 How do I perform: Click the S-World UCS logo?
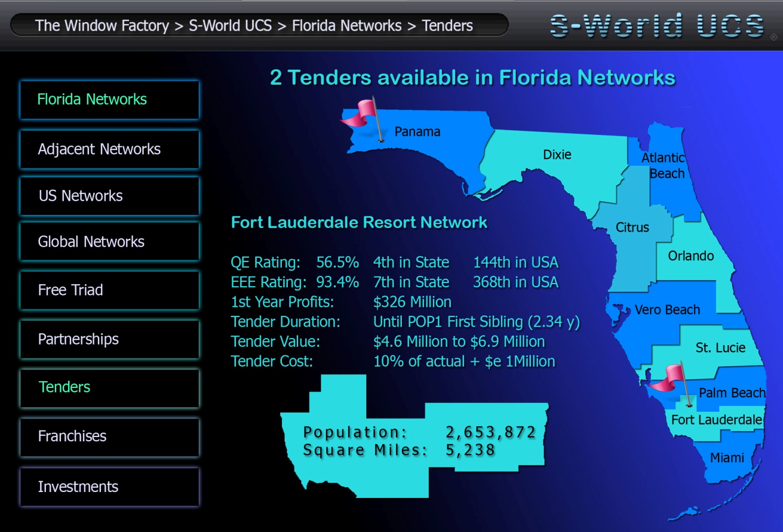pos(657,26)
